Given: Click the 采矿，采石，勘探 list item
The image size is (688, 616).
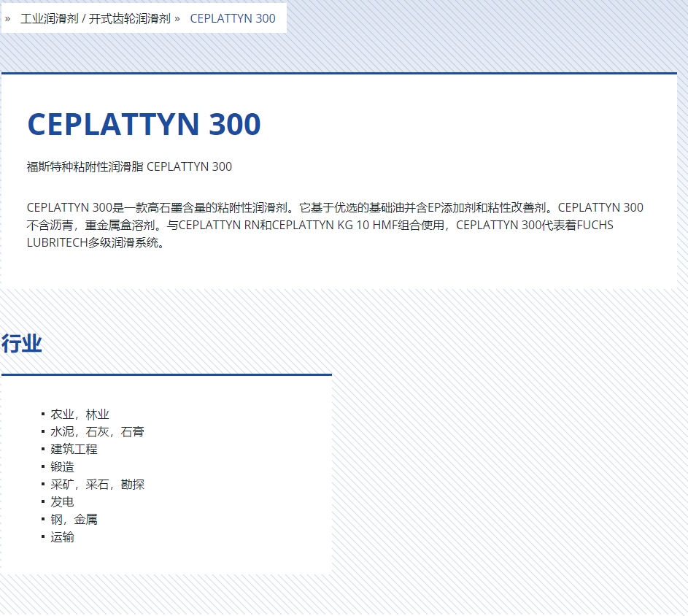Looking at the screenshot, I should 98,485.
